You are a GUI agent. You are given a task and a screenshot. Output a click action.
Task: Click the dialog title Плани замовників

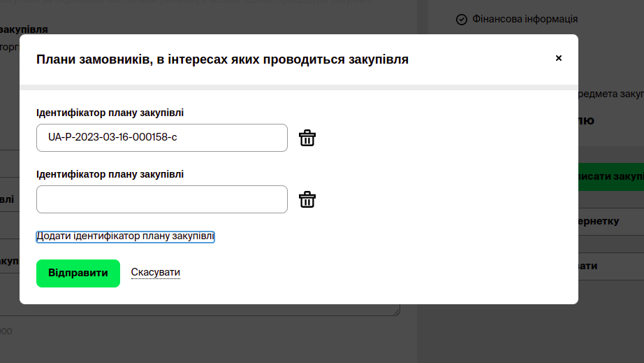[222, 60]
